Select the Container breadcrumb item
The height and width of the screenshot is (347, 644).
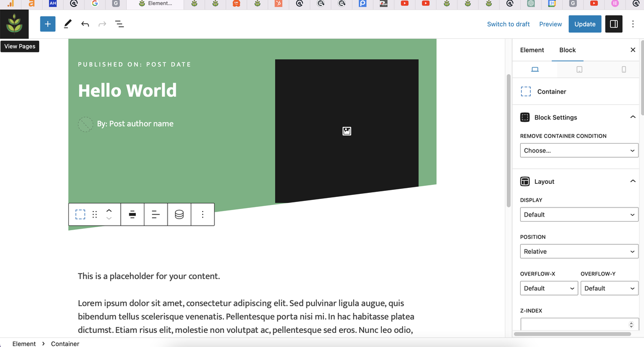click(x=65, y=343)
